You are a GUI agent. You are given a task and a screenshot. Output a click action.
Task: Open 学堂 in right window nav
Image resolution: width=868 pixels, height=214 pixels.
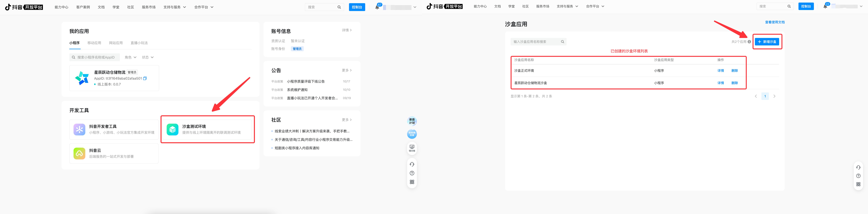[512, 6]
